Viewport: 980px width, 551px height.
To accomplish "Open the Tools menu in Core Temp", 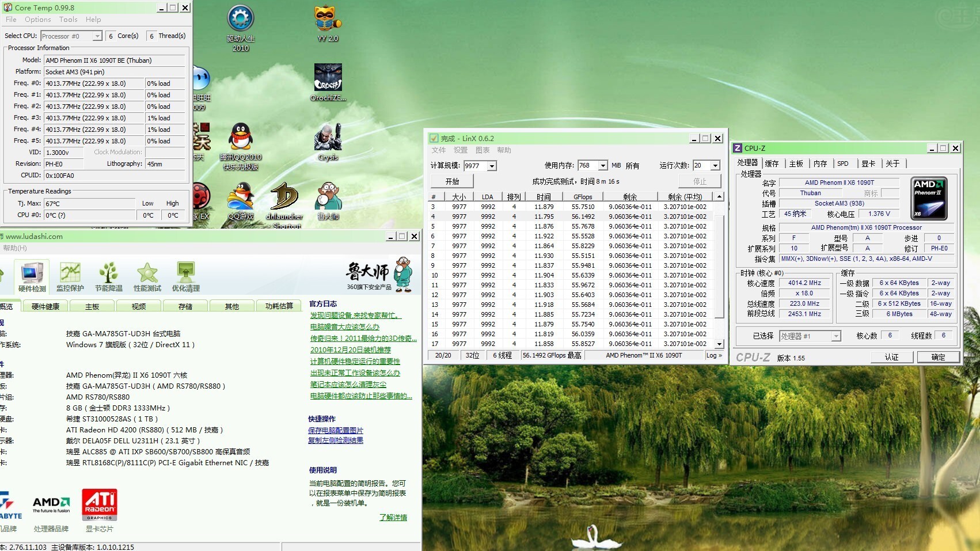I will [68, 20].
